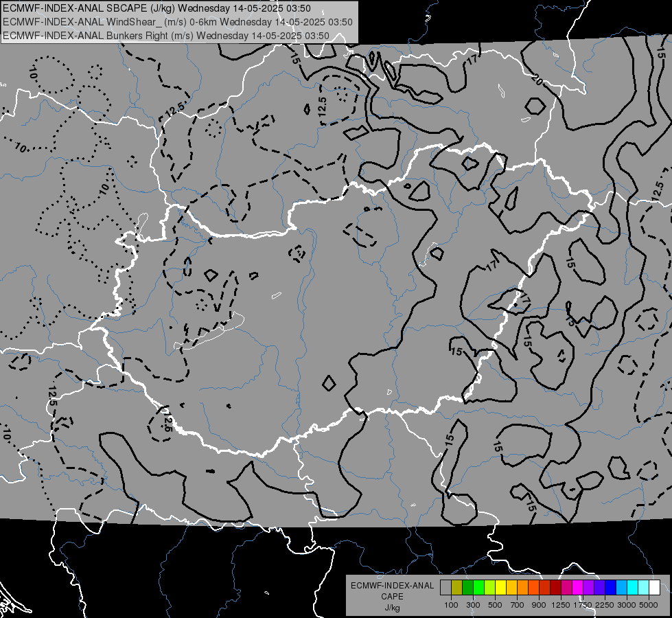Click the 500 legend value
The image size is (672, 618).
pyautogui.click(x=495, y=605)
